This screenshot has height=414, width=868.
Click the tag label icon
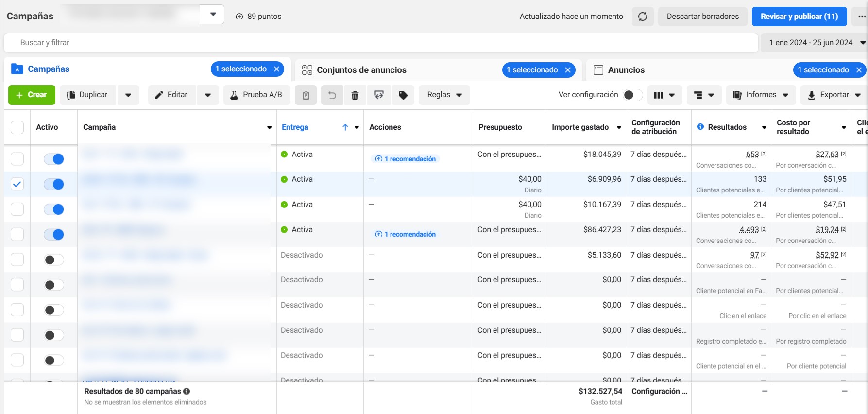403,95
